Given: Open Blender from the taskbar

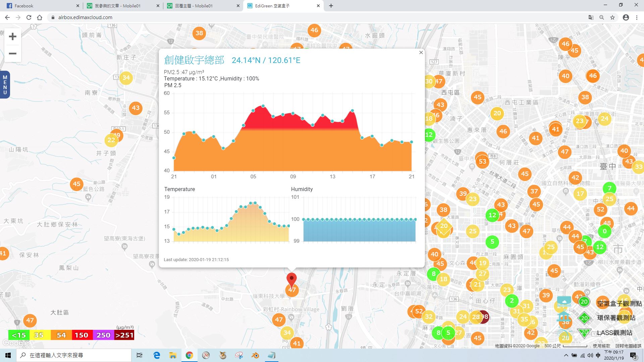Looking at the screenshot, I should click(255, 355).
